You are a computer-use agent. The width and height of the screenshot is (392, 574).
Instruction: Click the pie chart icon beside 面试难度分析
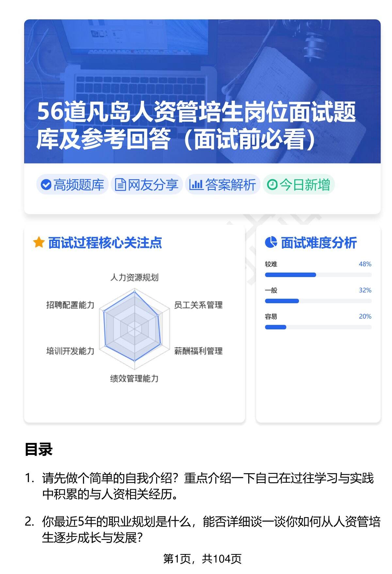click(271, 243)
